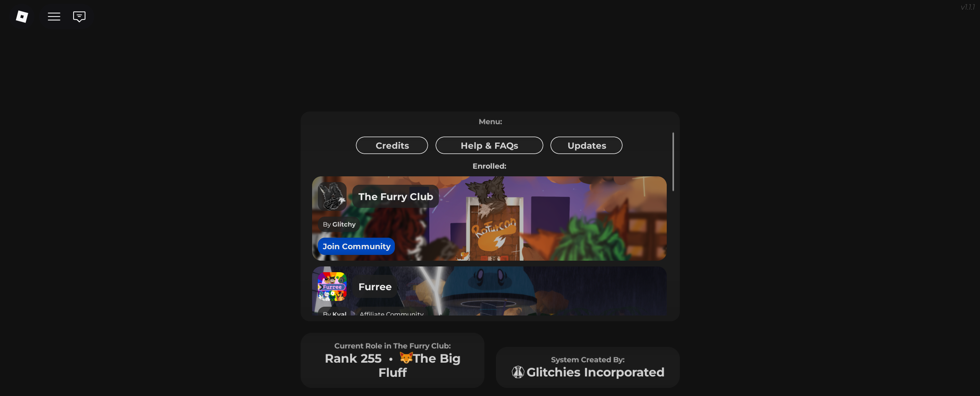Click the By Glitchy creator tag
This screenshot has height=396, width=980.
(x=339, y=224)
